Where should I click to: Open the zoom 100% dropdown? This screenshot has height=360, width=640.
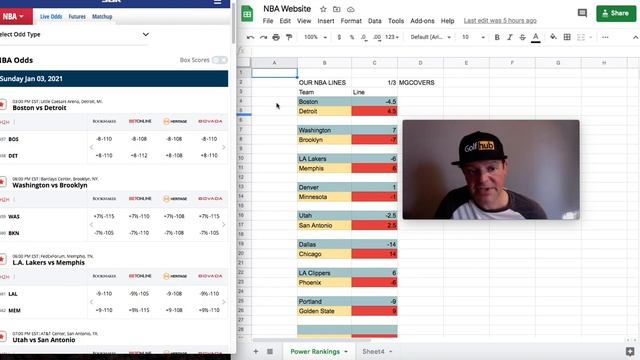(x=316, y=37)
